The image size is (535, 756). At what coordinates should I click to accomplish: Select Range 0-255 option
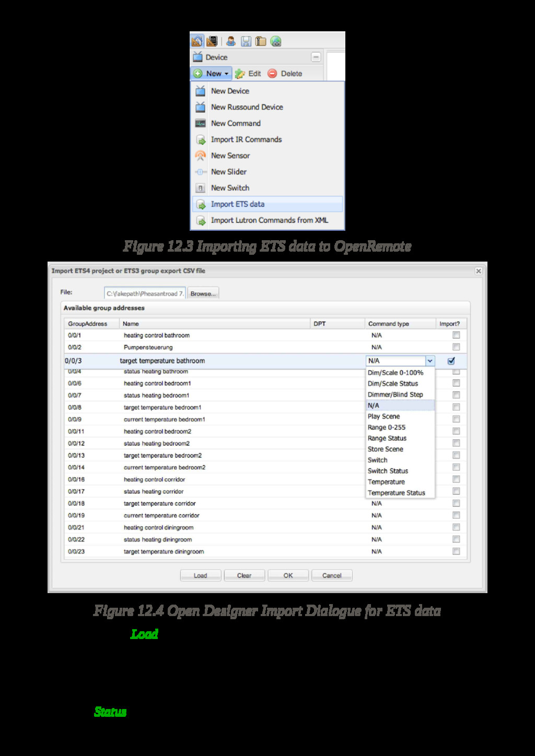[x=400, y=428]
